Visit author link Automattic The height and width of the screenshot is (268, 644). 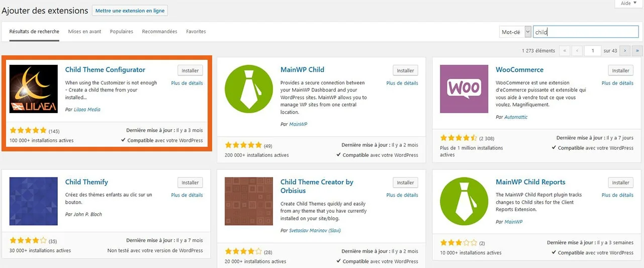pos(516,117)
